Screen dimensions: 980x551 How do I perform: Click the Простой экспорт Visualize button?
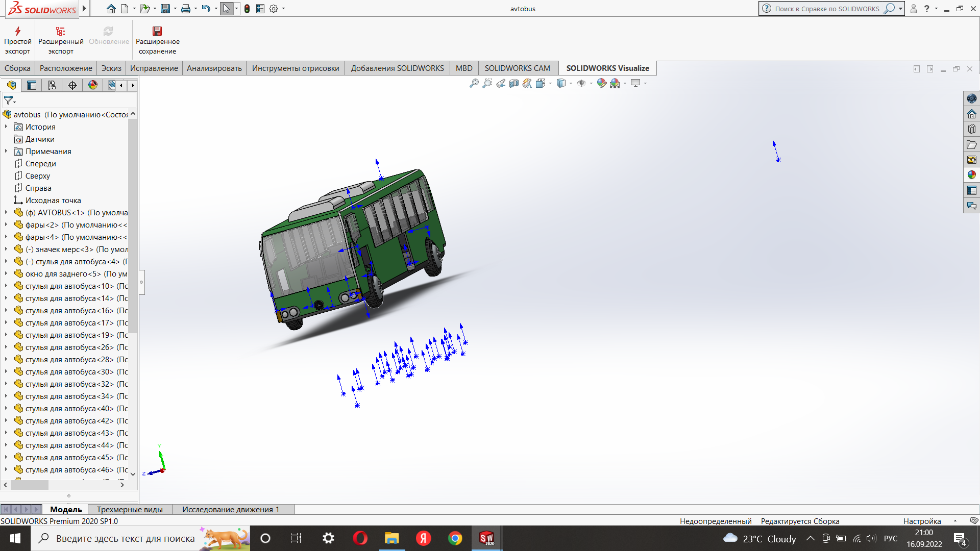coord(17,40)
